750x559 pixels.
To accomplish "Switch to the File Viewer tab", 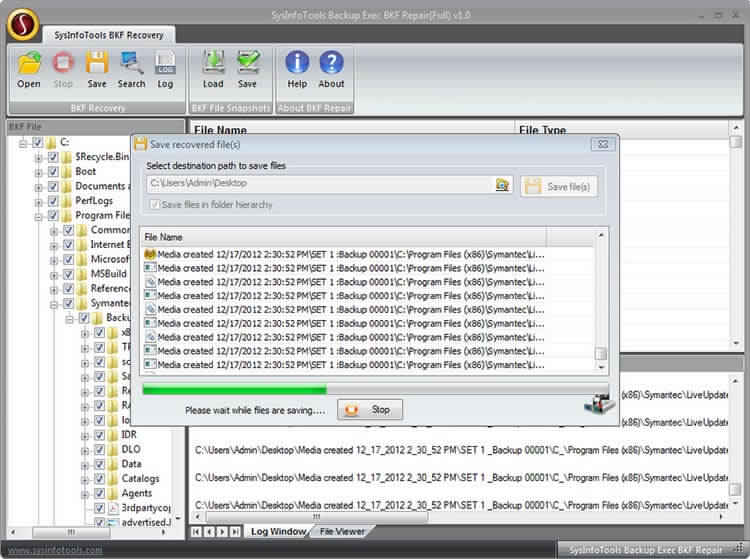I will (342, 531).
